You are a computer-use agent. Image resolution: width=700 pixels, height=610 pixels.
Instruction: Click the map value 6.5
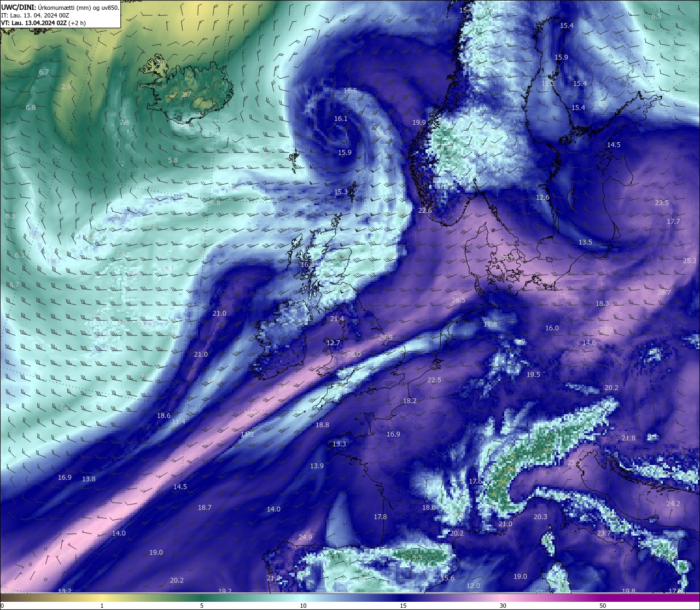[656, 16]
